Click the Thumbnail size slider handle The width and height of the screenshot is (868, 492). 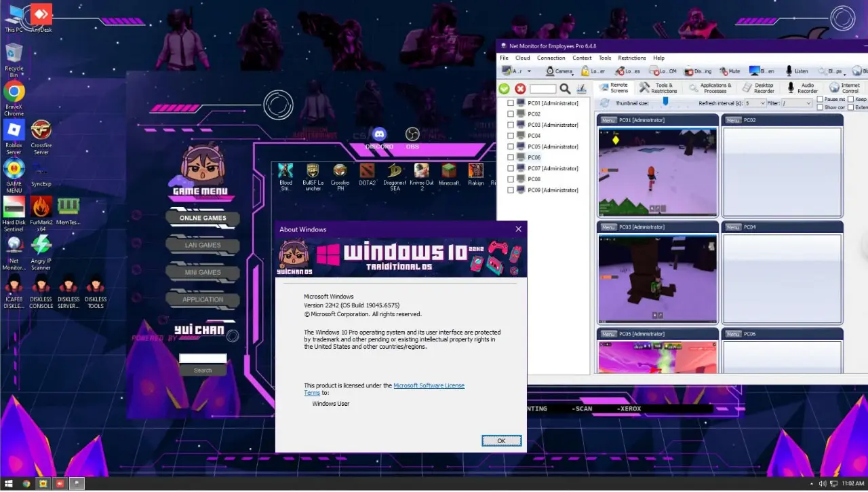pyautogui.click(x=665, y=102)
